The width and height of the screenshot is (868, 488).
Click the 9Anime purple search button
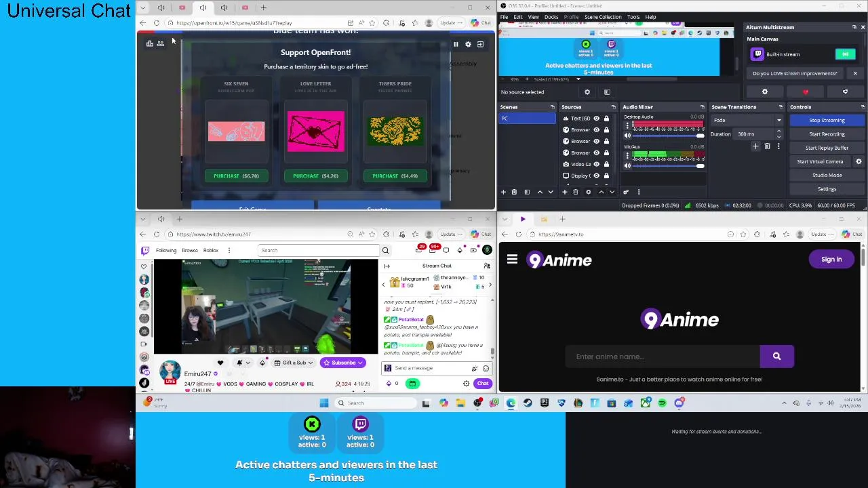[776, 357]
